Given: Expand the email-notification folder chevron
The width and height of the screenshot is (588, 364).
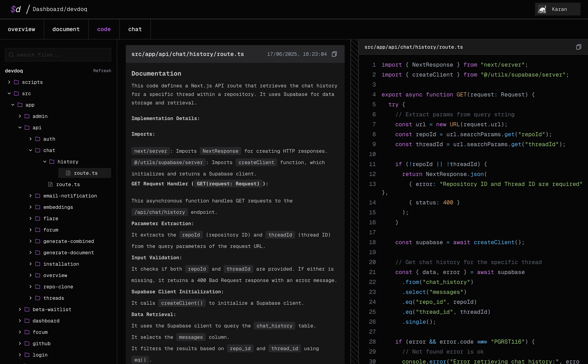Looking at the screenshot, I should [30, 196].
